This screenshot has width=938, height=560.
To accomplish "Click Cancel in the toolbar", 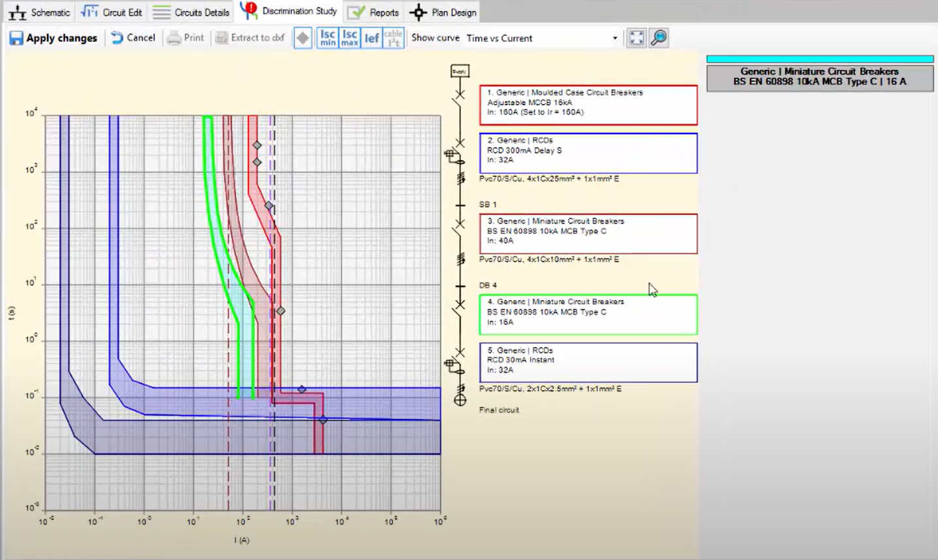I will pos(133,38).
